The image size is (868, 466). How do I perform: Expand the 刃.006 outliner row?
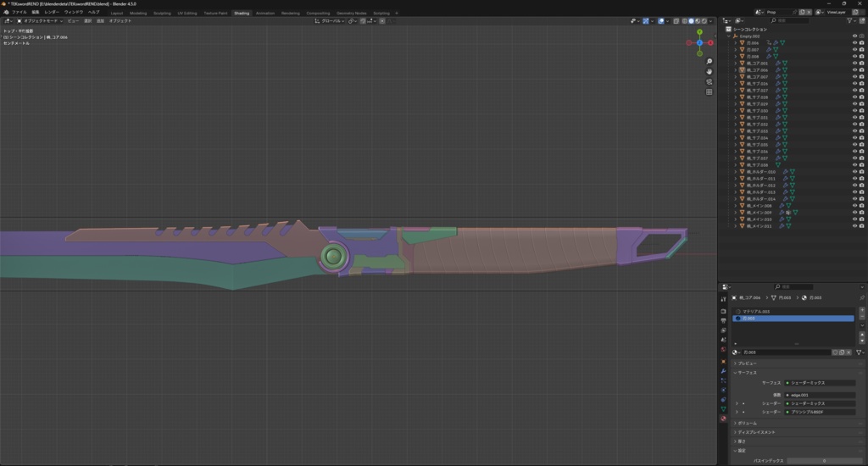click(x=735, y=42)
